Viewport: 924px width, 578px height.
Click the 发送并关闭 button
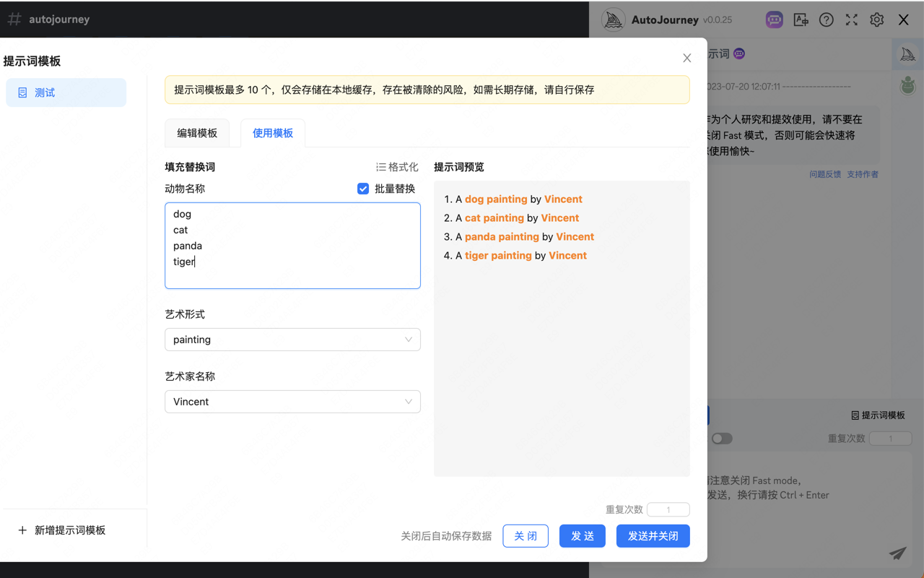click(x=653, y=535)
